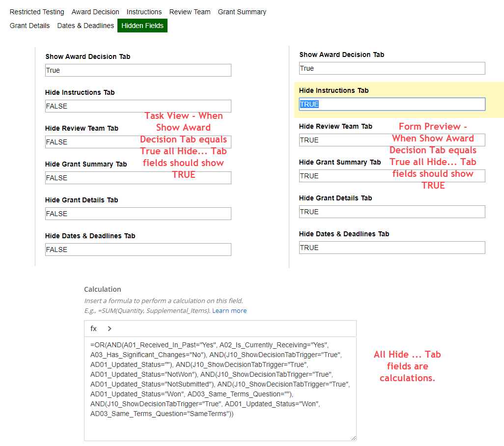
Task: Select Hide Grant Details Tab field showing TRUE
Action: 392,212
